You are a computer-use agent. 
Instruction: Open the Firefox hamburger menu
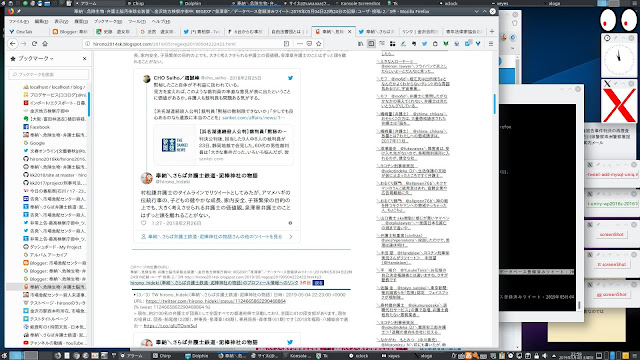(491, 44)
